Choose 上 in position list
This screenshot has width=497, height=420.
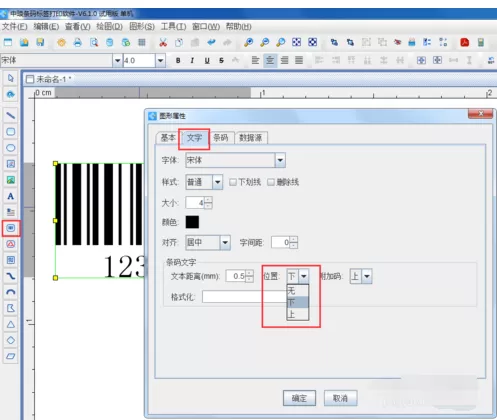coord(298,314)
